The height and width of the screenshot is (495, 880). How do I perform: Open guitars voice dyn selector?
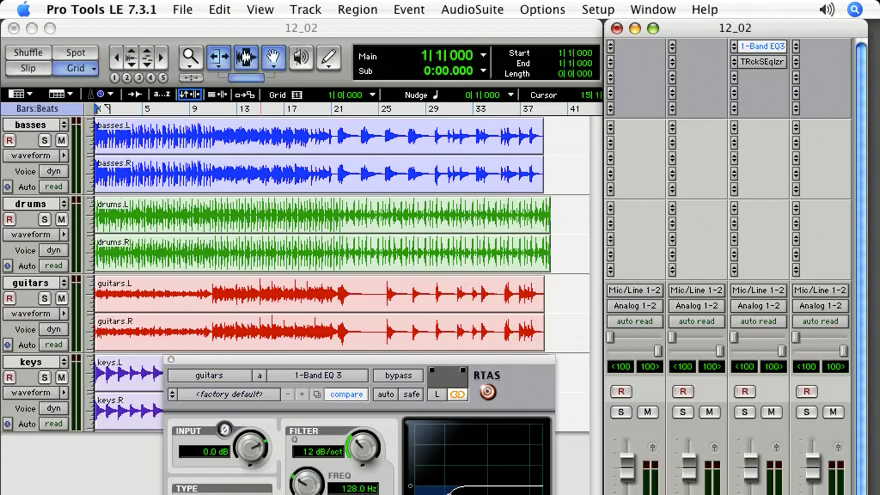coord(53,329)
